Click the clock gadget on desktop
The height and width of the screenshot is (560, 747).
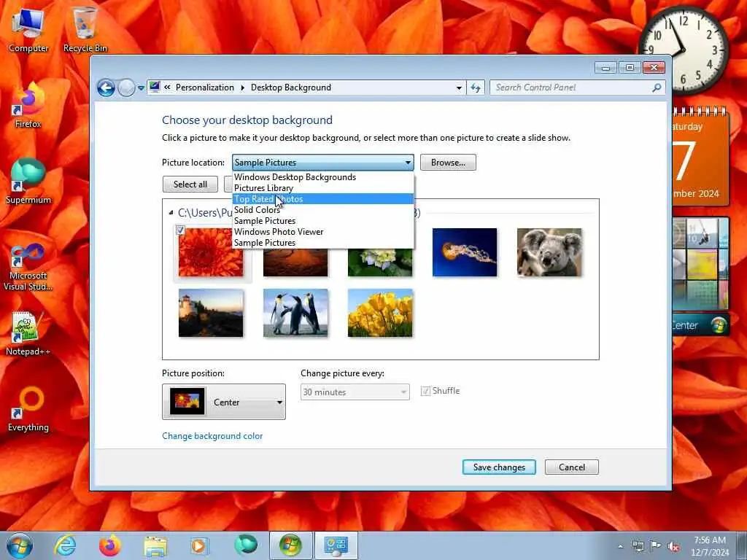pos(683,50)
